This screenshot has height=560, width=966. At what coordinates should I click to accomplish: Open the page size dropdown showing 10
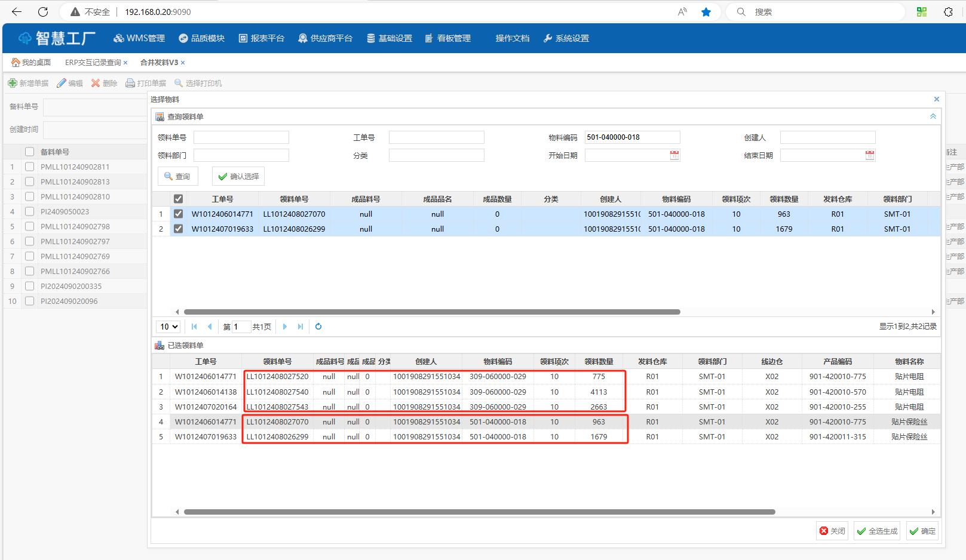168,327
